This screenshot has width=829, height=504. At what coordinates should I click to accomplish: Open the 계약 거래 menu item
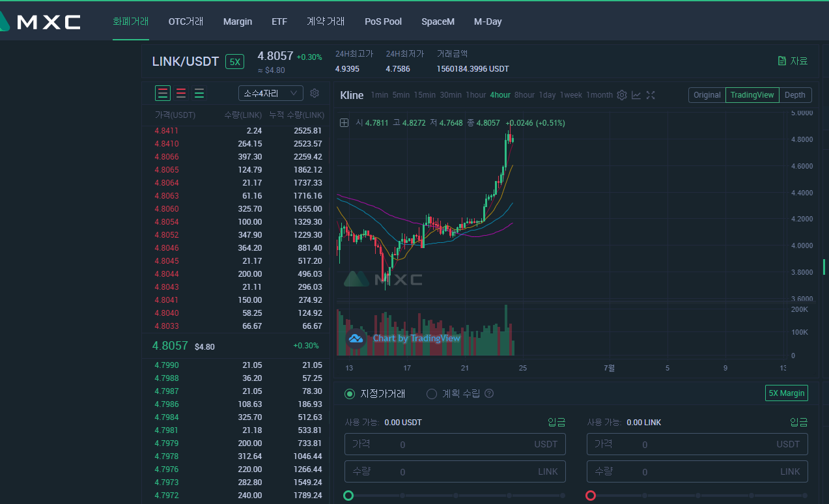pyautogui.click(x=326, y=21)
